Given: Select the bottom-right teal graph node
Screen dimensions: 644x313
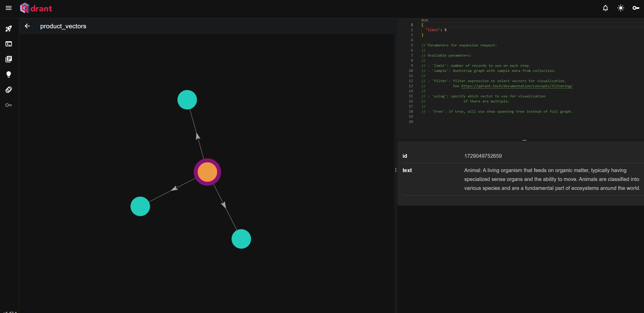Looking at the screenshot, I should coord(241,239).
